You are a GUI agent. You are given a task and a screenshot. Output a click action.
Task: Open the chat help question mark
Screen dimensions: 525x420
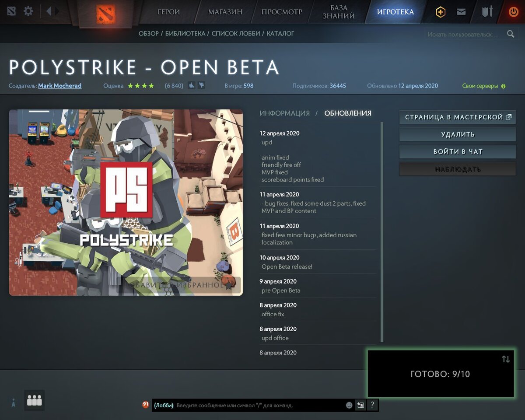click(x=372, y=405)
